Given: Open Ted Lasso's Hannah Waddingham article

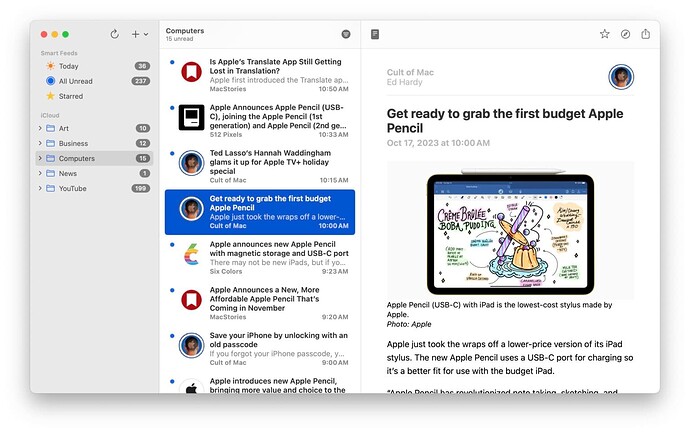Looking at the screenshot, I should pos(260,166).
